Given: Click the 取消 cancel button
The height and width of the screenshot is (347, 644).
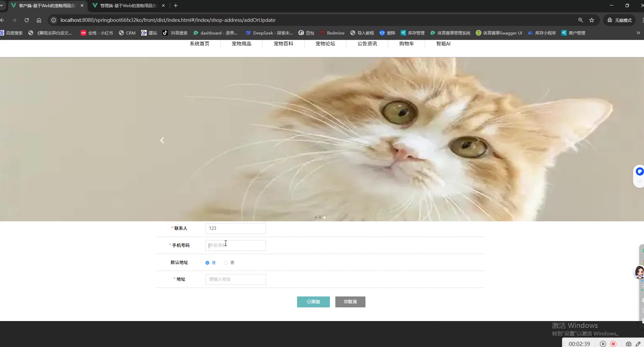Looking at the screenshot, I should pos(350,302).
